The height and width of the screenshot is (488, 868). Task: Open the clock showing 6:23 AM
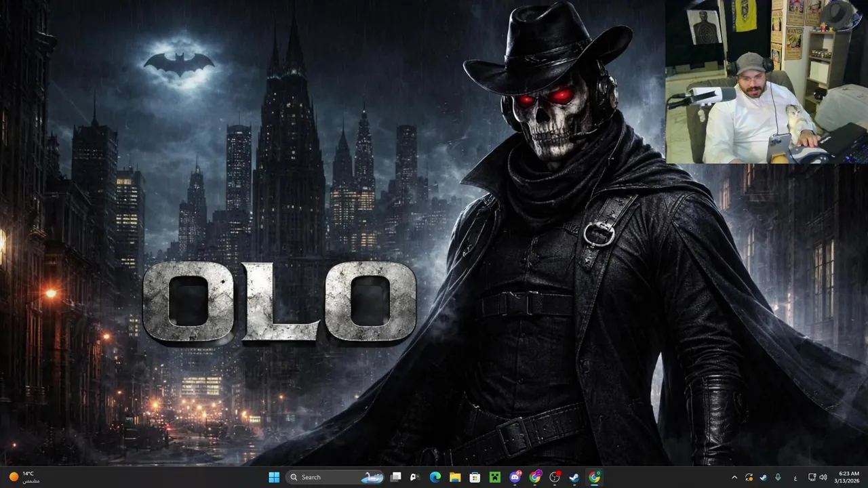click(x=848, y=477)
